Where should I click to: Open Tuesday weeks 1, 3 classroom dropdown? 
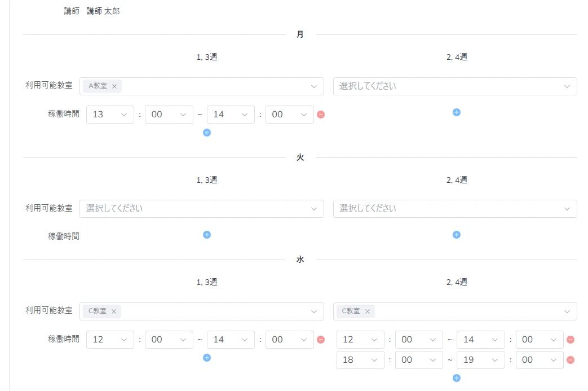[201, 209]
